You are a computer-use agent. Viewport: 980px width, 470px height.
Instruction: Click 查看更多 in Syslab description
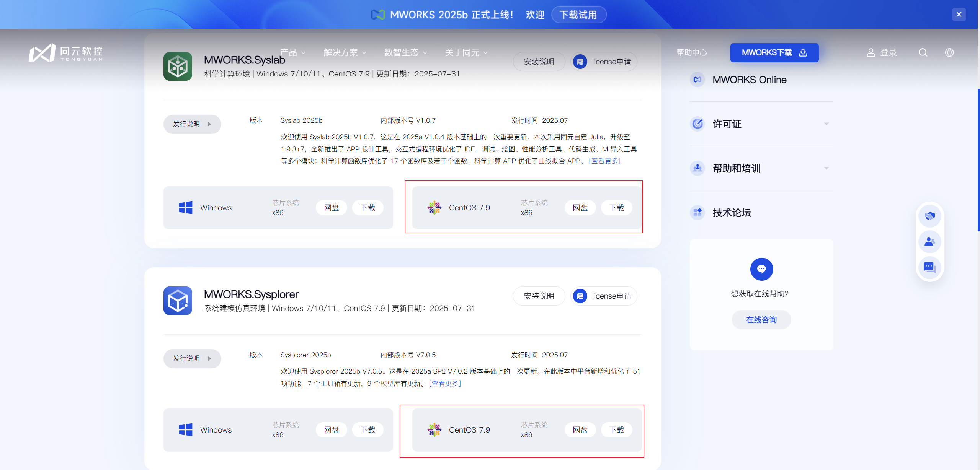coord(605,161)
